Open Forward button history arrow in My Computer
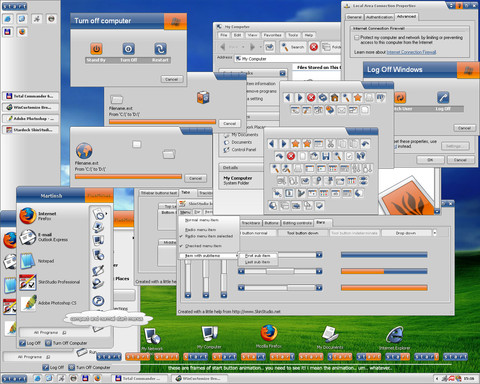 pos(260,47)
